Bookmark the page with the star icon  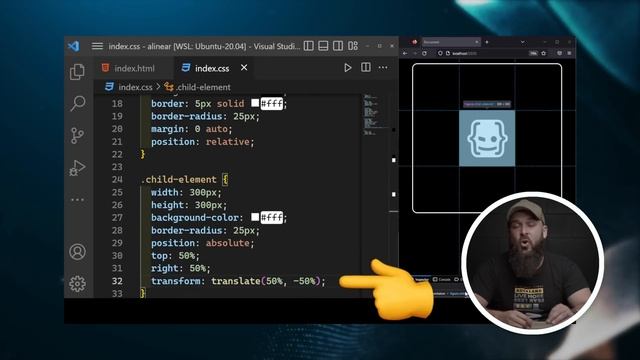543,53
